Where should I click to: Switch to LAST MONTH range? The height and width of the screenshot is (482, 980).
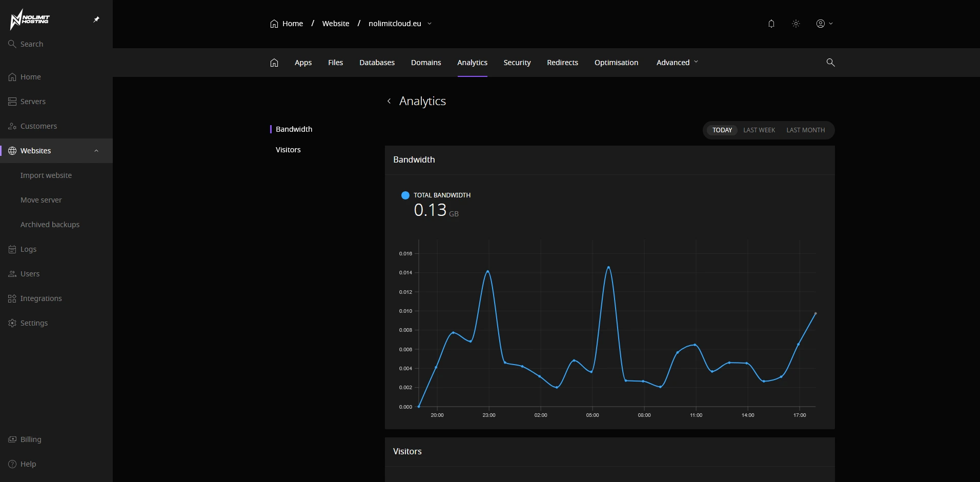click(x=806, y=130)
